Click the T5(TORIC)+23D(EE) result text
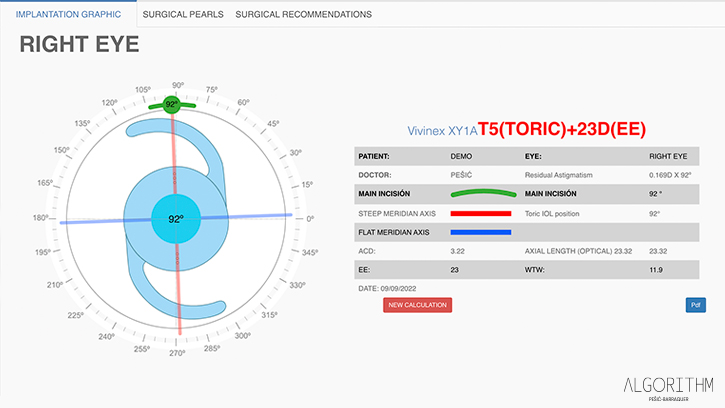 coord(561,129)
